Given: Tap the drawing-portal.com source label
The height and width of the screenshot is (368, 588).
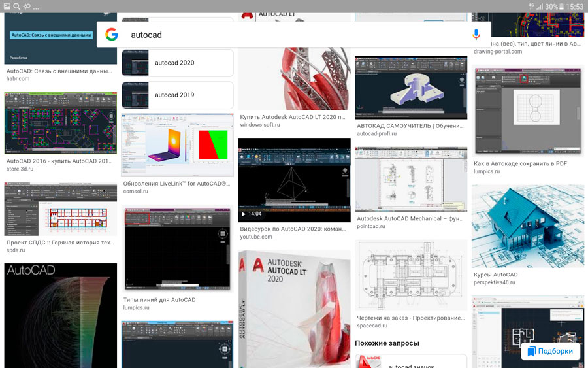Looking at the screenshot, I should (498, 52).
